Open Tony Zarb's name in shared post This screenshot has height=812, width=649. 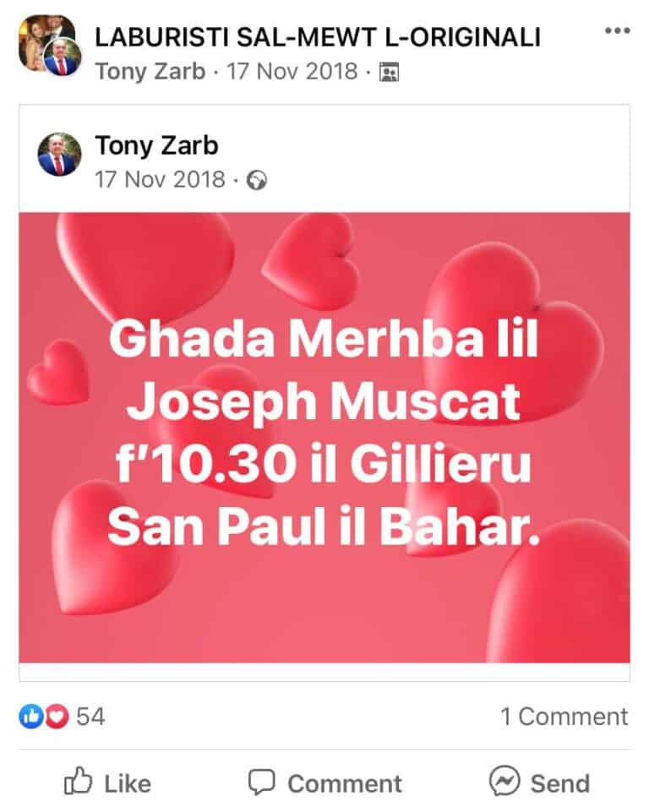tap(156, 145)
